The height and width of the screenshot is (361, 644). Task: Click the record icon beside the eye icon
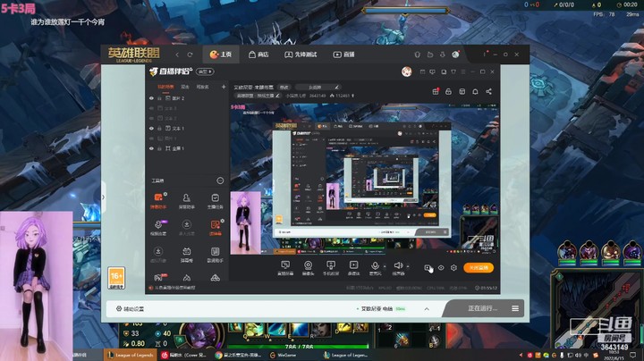(428, 268)
